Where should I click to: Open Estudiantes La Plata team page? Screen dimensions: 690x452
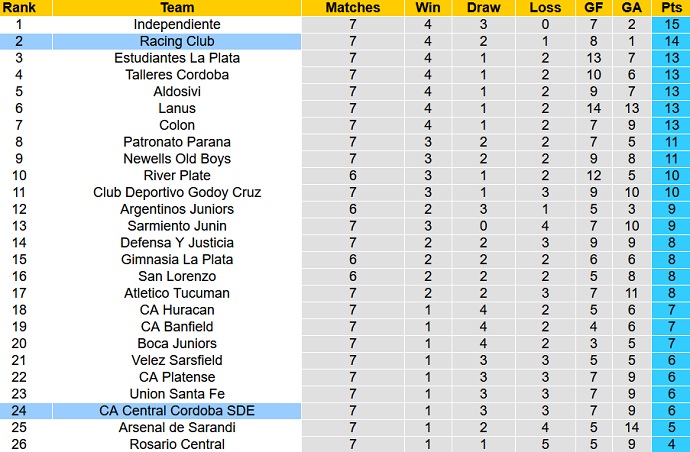point(176,58)
